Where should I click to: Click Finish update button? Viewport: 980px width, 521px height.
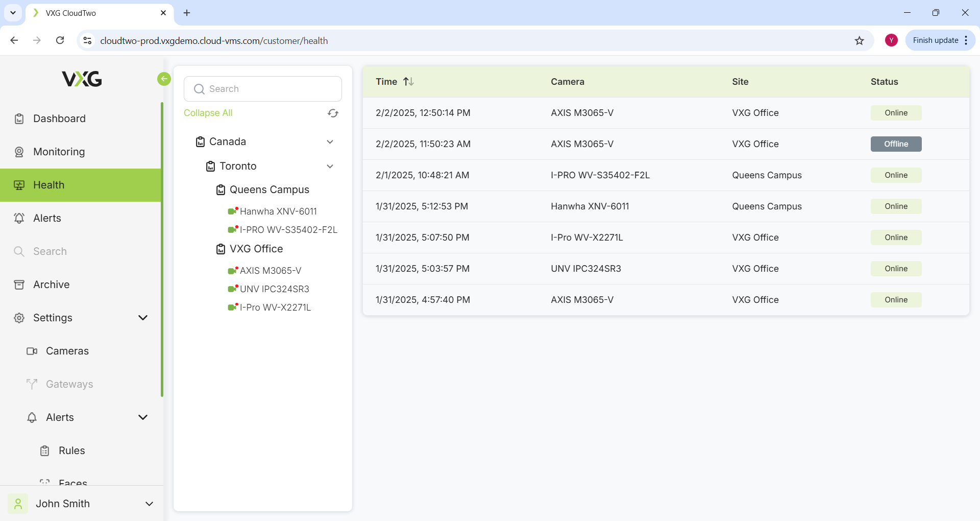pyautogui.click(x=935, y=40)
